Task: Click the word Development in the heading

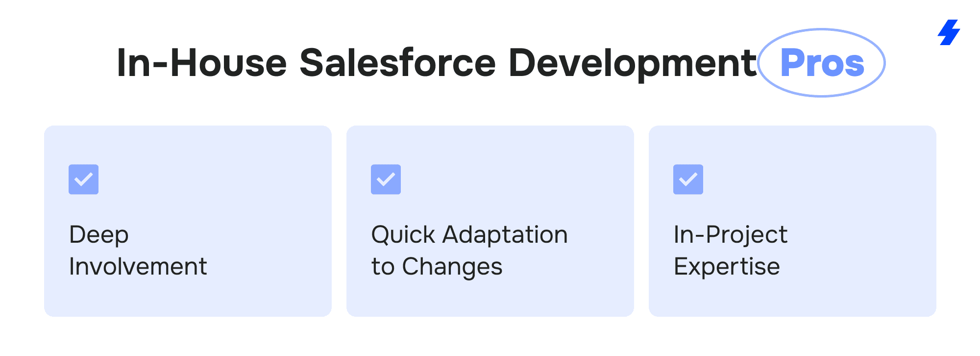Action: (x=633, y=63)
